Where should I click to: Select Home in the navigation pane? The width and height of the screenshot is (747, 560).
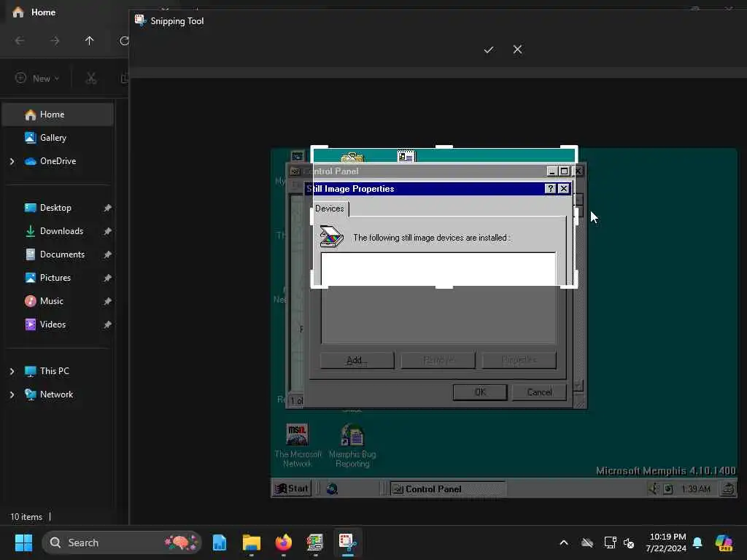pyautogui.click(x=58, y=114)
